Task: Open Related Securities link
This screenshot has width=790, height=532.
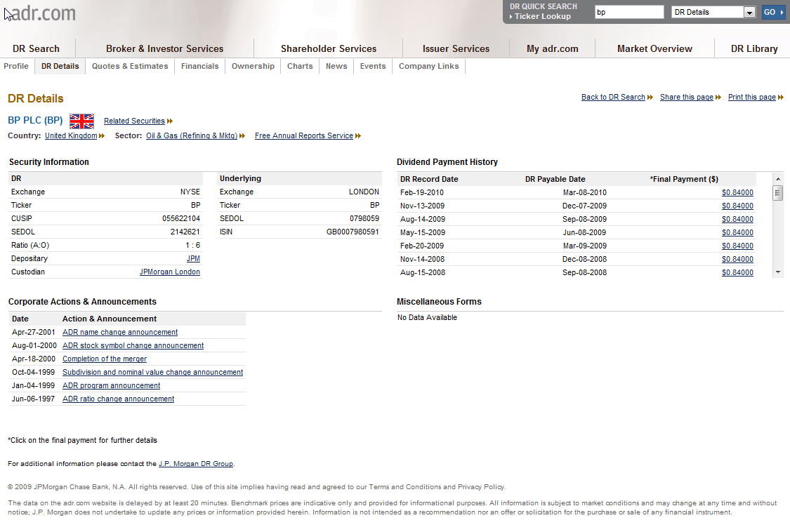Action: coord(134,121)
